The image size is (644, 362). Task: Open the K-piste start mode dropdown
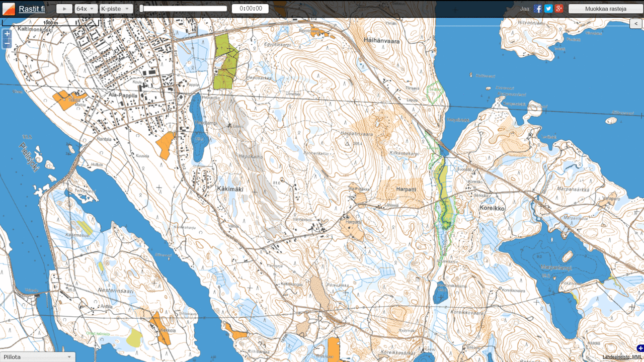pyautogui.click(x=116, y=9)
